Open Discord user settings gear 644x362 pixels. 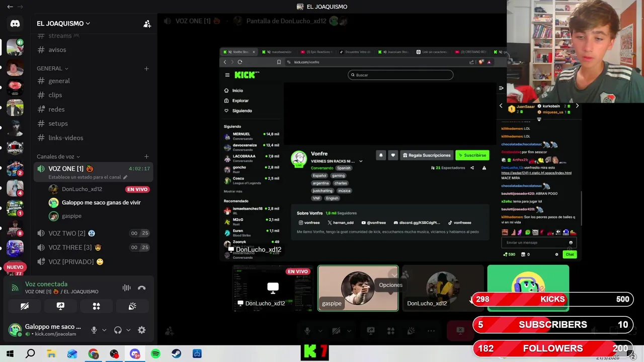[x=141, y=330]
